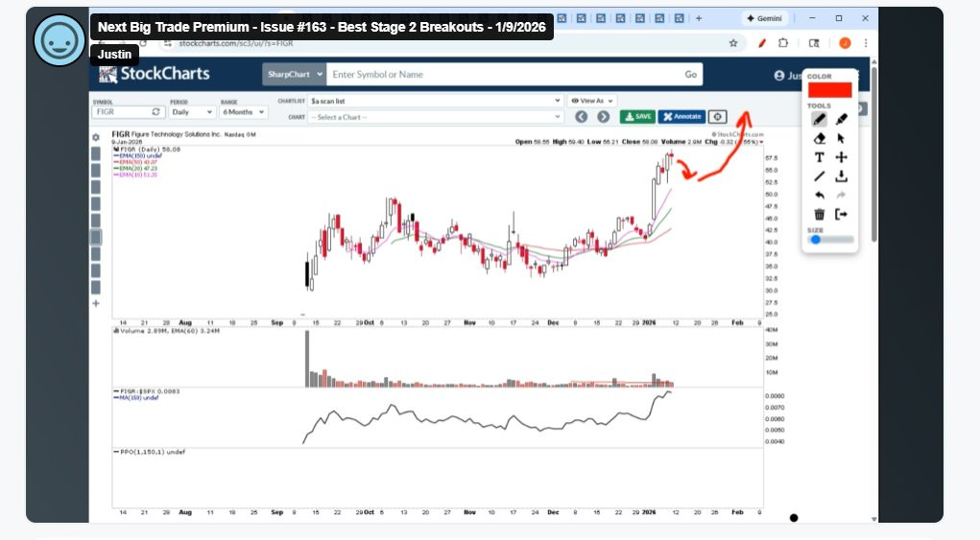Open the View As dropdown
980x540 pixels.
point(592,101)
